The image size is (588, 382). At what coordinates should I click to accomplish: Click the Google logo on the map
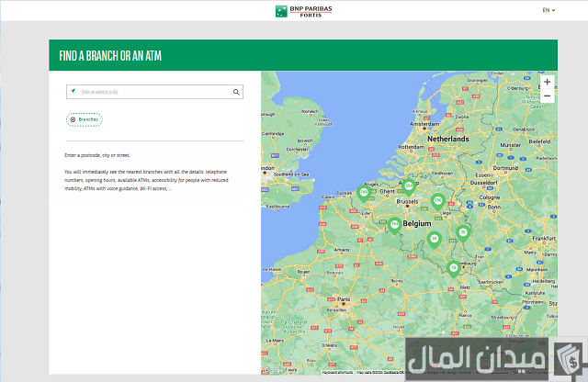(273, 370)
